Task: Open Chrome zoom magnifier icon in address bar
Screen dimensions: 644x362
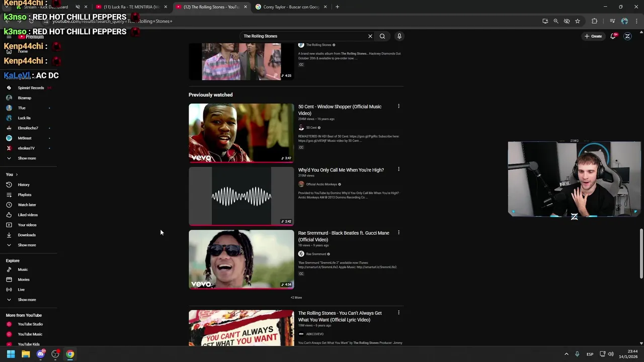Action: pyautogui.click(x=556, y=21)
